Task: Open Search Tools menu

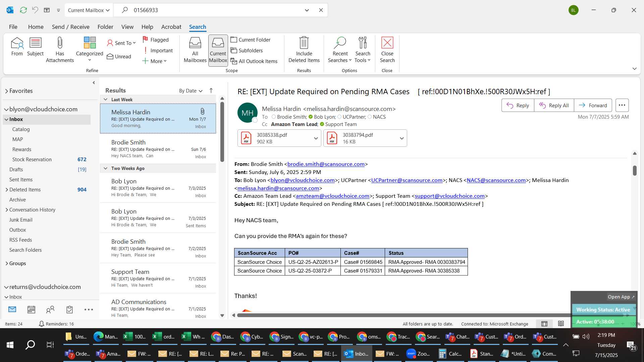Action: point(363,50)
